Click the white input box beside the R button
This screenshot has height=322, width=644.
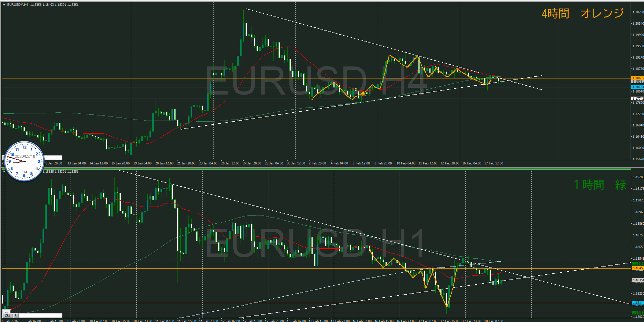tap(40, 315)
